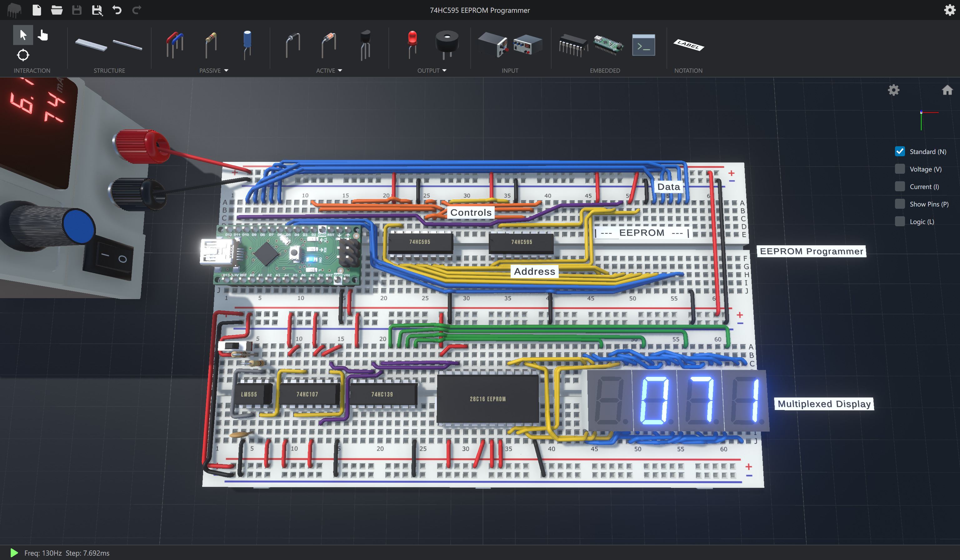This screenshot has height=560, width=960.
Task: Redo the last undone action
Action: 137,10
